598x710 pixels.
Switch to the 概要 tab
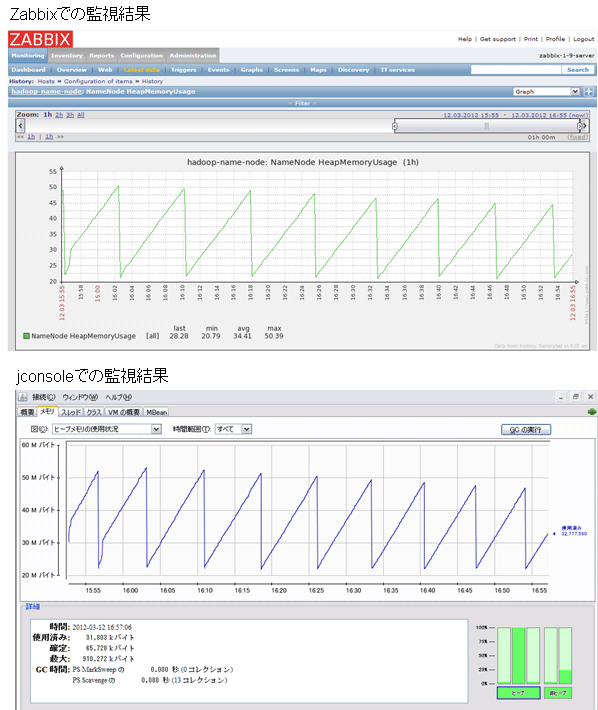[x=27, y=412]
